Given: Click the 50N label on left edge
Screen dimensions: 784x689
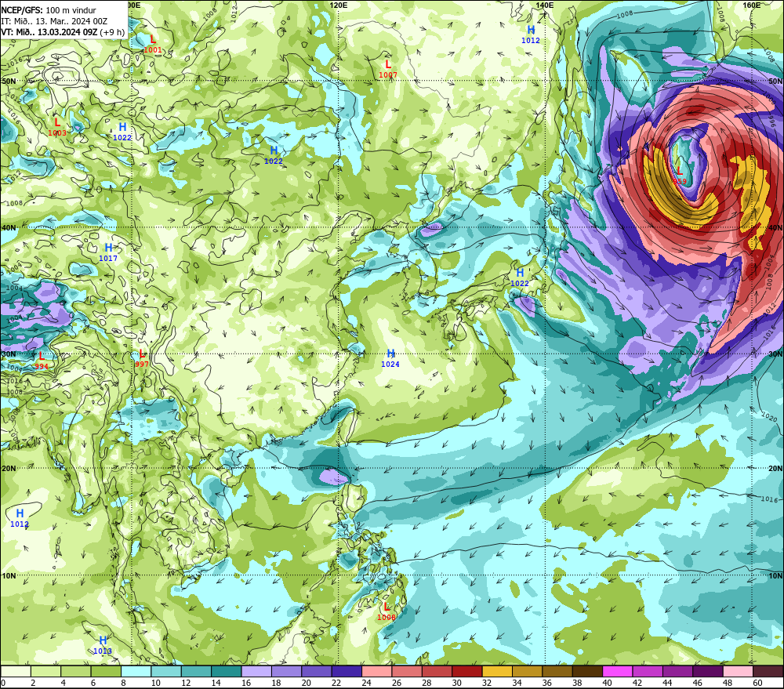Looking at the screenshot, I should [x=8, y=81].
